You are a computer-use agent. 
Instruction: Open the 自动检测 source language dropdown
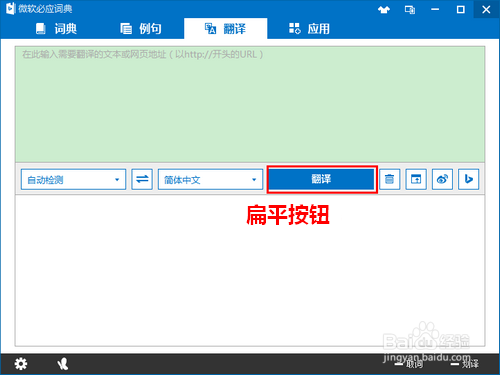tap(73, 179)
